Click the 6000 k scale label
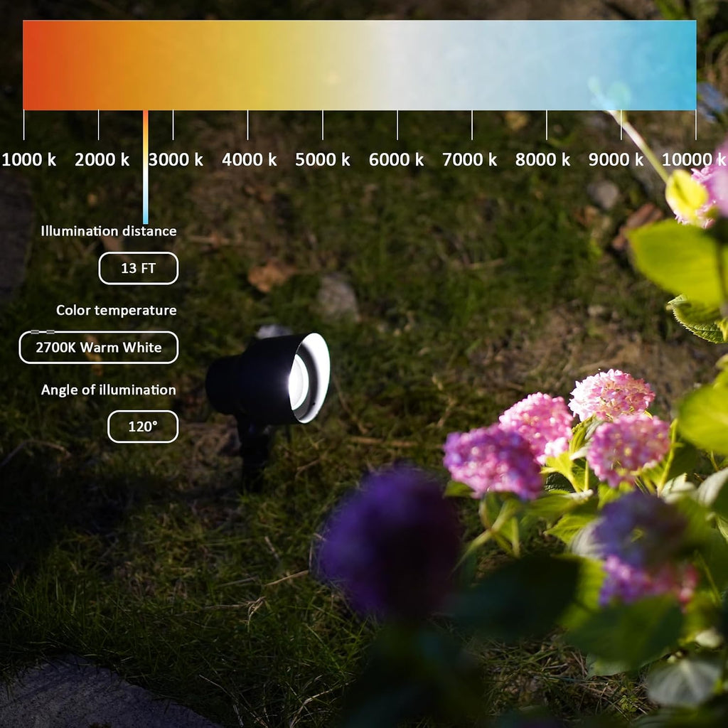This screenshot has height=728, width=728. tap(396, 160)
